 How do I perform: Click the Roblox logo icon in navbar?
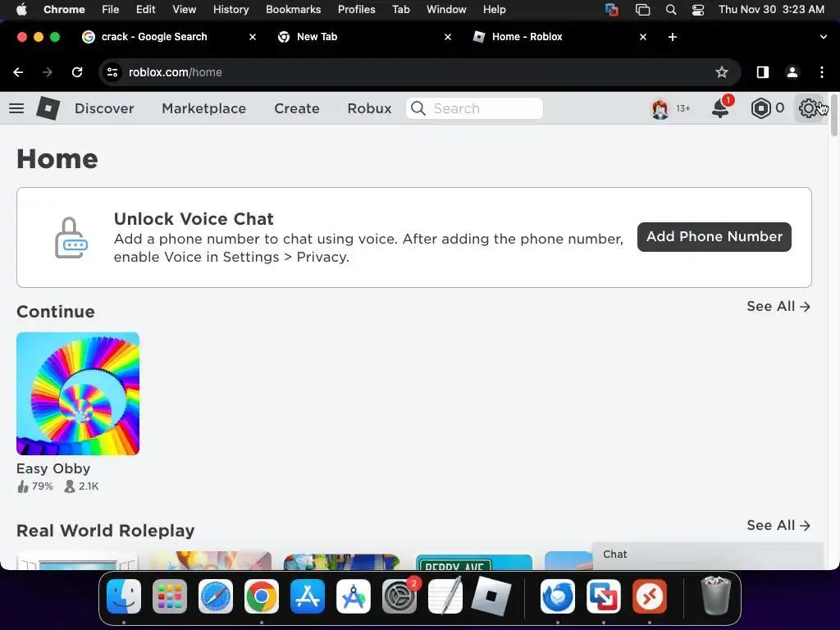(48, 108)
